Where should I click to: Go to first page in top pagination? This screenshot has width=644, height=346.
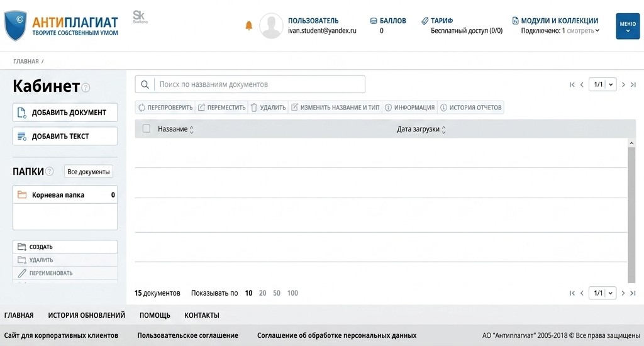click(572, 85)
